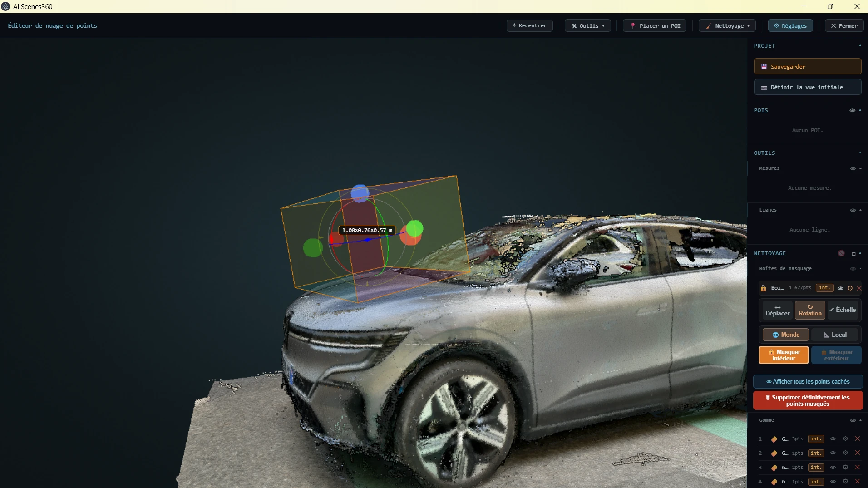Switch to Local coordinate space

point(834,335)
